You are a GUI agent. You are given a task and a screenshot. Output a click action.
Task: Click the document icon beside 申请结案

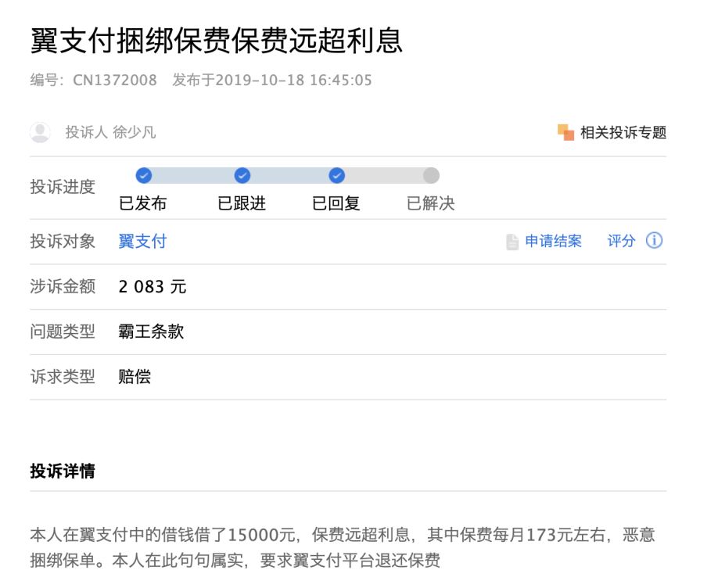(512, 242)
